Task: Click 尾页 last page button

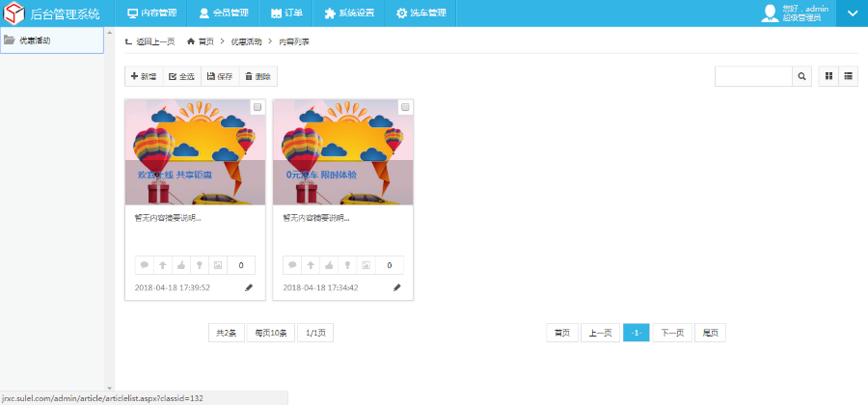Action: pos(710,333)
